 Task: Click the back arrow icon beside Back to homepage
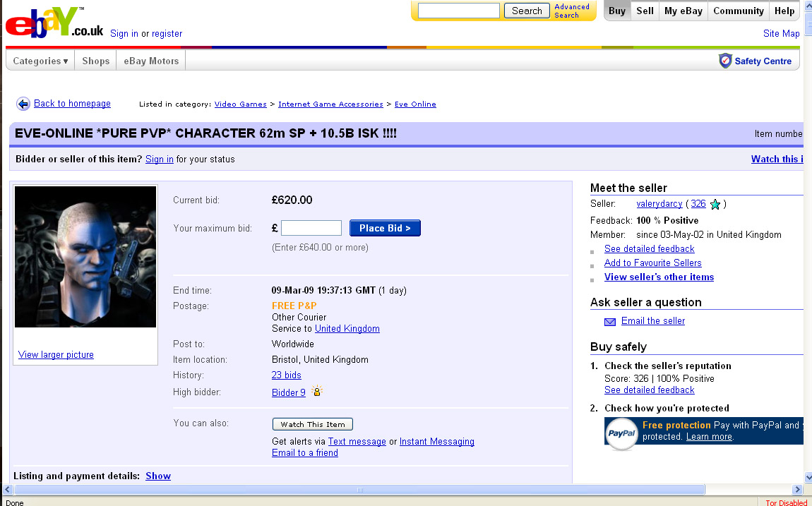pos(23,104)
